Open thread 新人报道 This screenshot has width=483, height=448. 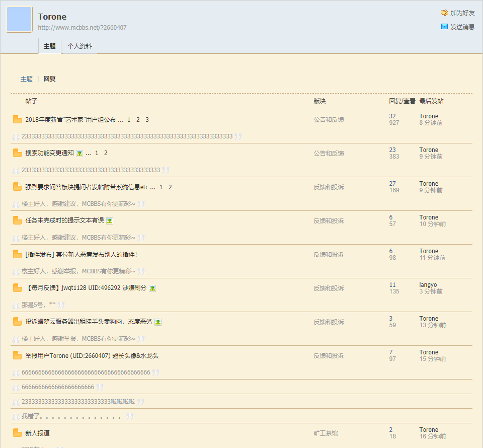[x=37, y=433]
